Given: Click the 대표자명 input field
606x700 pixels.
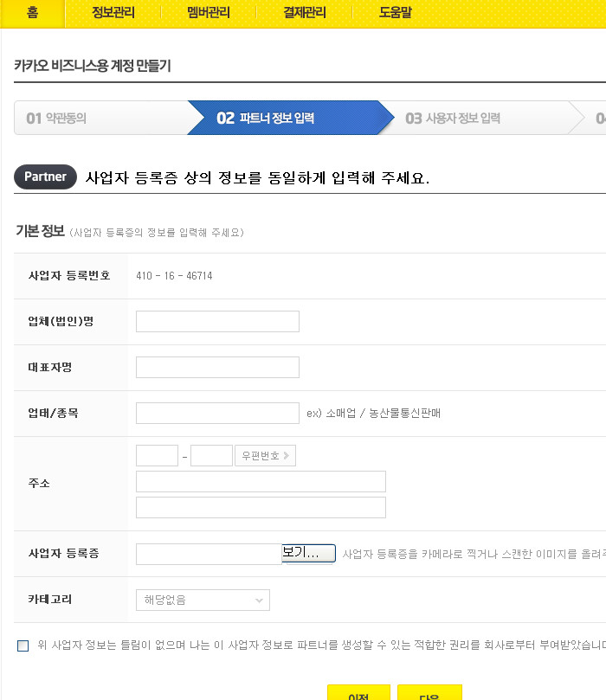Looking at the screenshot, I should coord(217,368).
